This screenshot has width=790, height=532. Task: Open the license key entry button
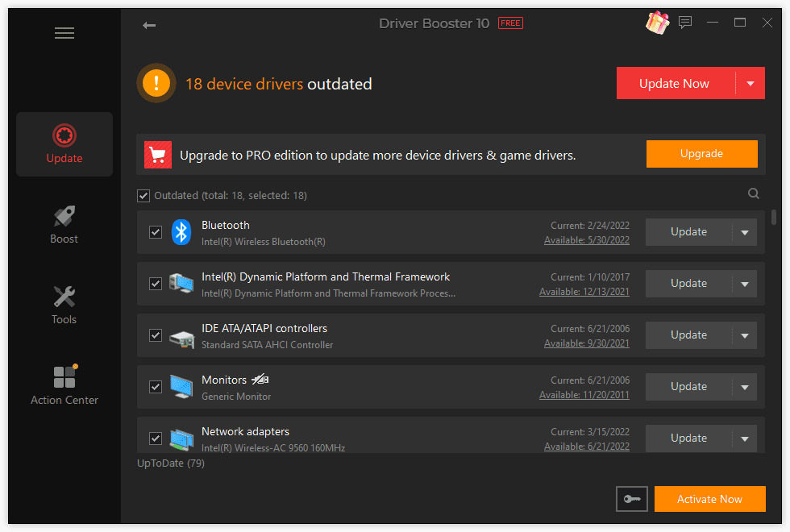tap(632, 499)
